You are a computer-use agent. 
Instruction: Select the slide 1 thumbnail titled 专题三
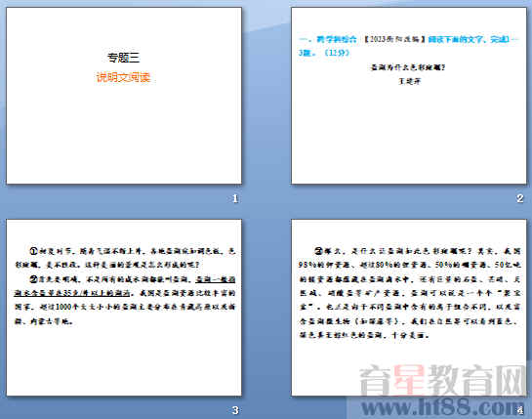point(124,96)
